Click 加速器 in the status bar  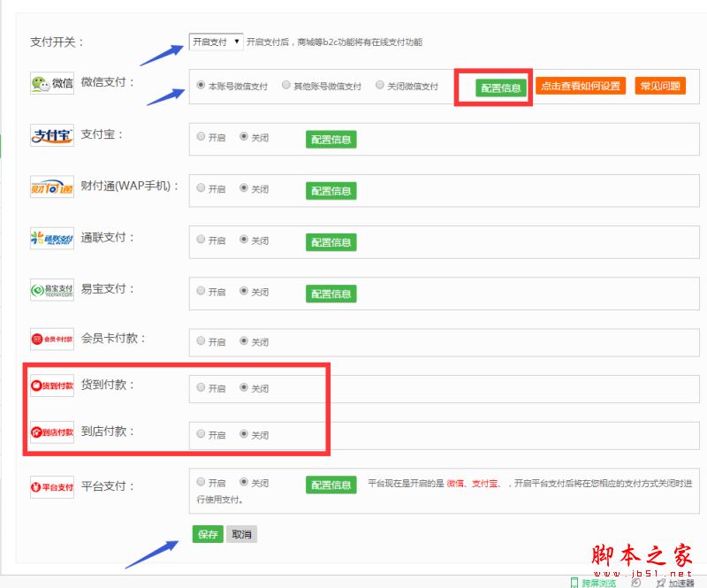676,583
